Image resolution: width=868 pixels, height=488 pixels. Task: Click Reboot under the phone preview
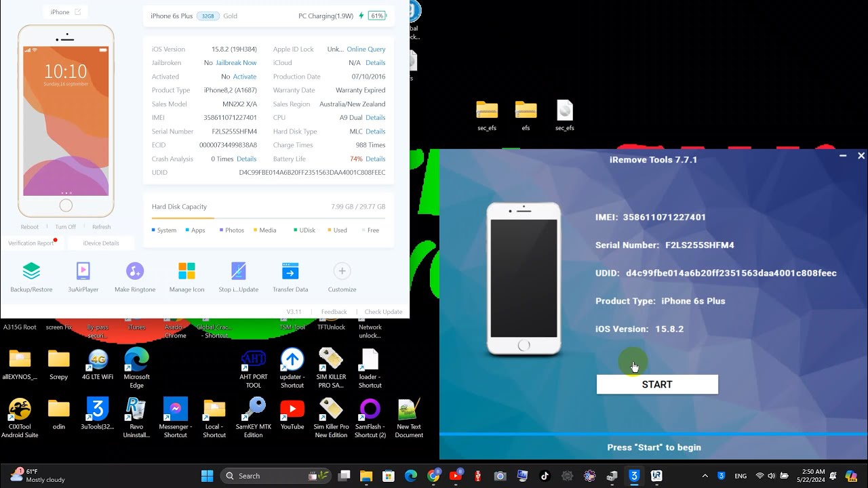point(30,227)
